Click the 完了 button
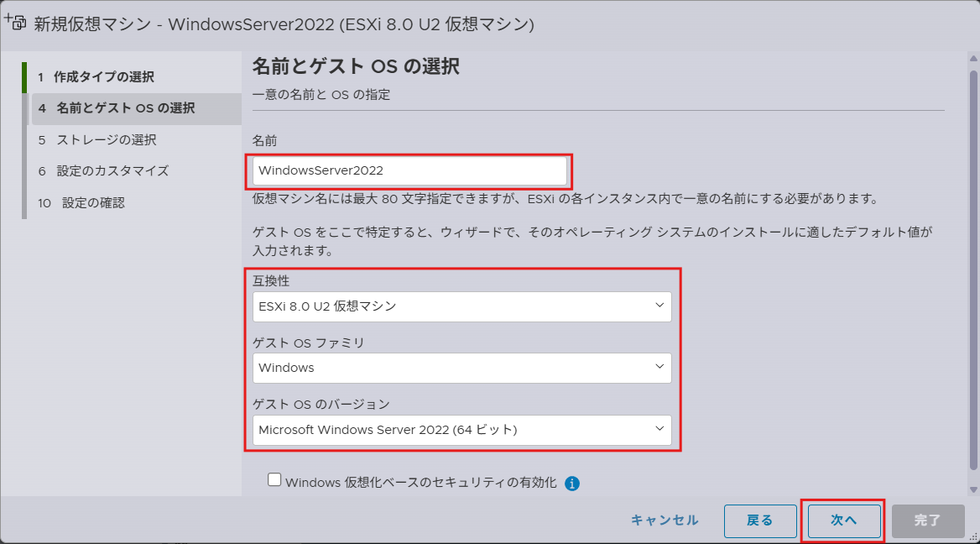 [x=928, y=520]
